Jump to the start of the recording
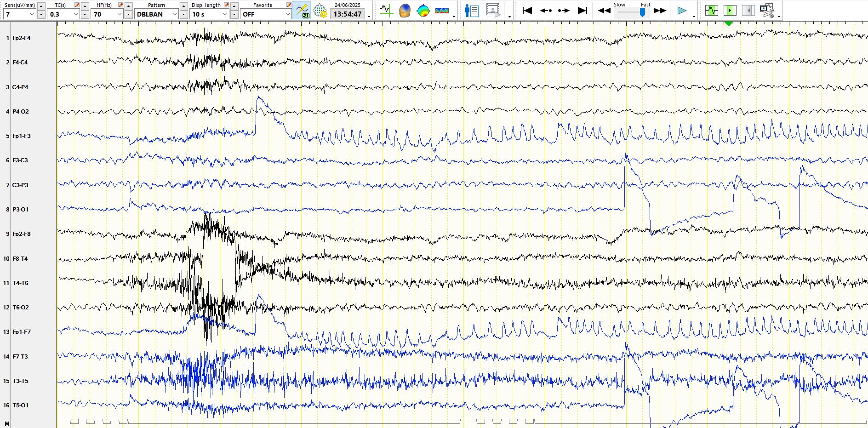The width and height of the screenshot is (868, 428). pos(527,11)
